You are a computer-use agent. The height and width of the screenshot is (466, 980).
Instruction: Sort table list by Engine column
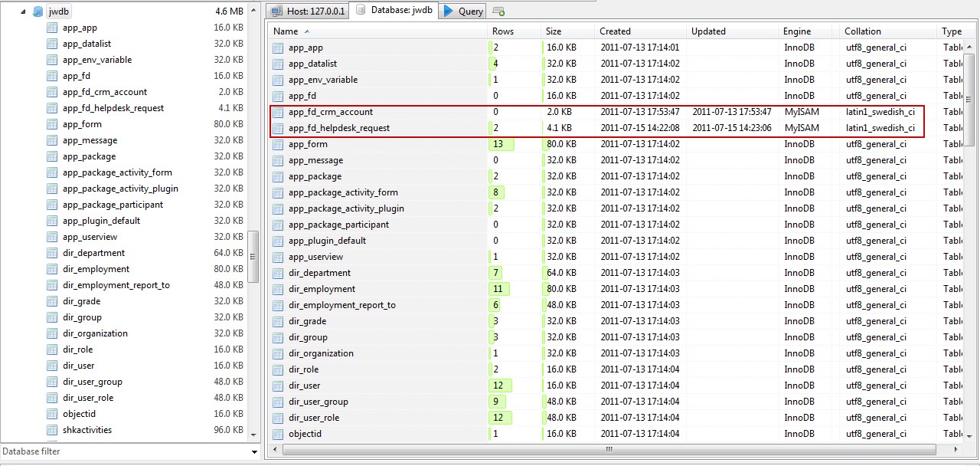(808, 31)
